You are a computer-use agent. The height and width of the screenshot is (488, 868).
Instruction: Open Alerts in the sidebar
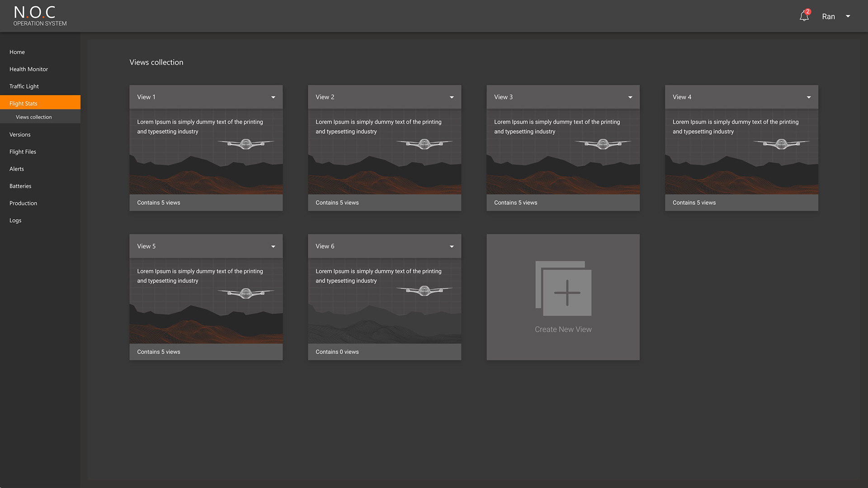pyautogui.click(x=17, y=169)
